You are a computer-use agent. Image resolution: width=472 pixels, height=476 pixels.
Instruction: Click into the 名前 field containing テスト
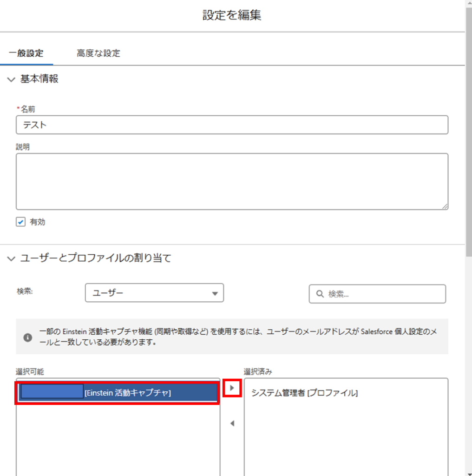tap(232, 125)
